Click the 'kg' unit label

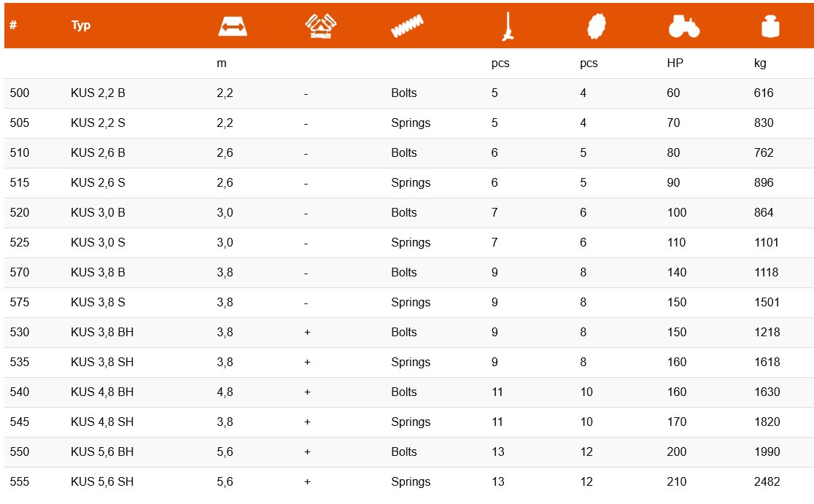760,63
